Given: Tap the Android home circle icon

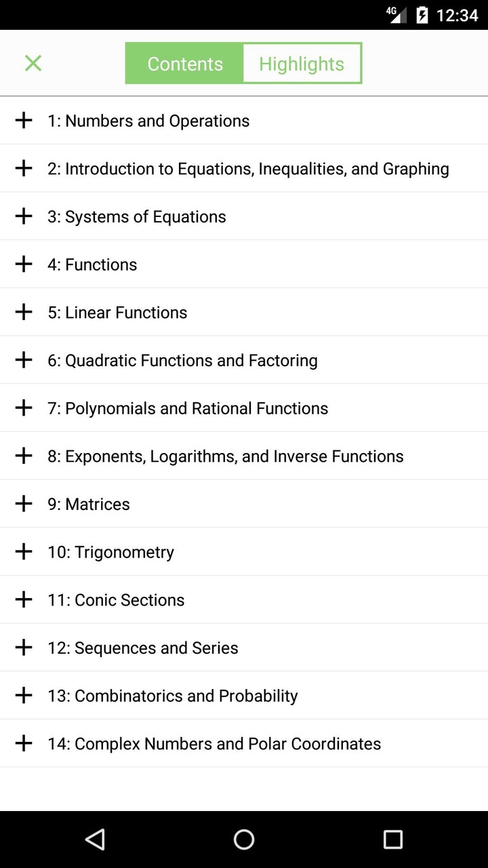Looking at the screenshot, I should pos(244,840).
